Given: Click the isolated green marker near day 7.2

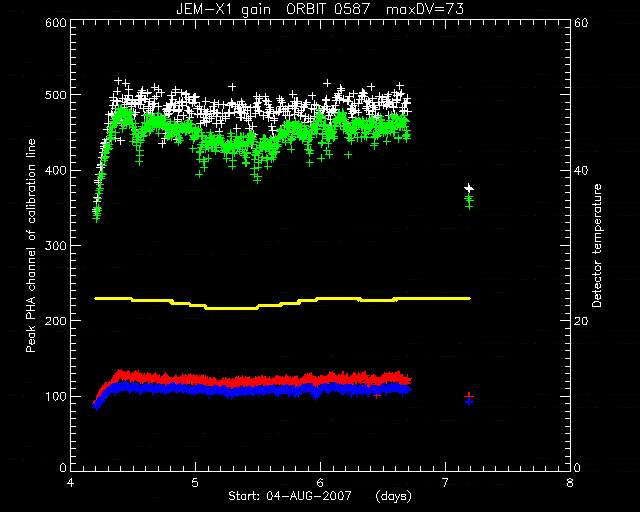Looking at the screenshot, I should point(469,202).
